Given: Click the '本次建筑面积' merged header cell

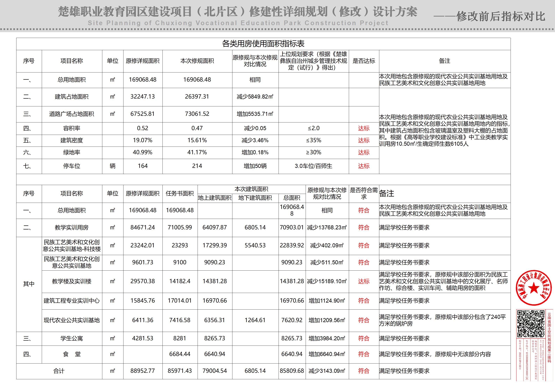Looking at the screenshot, I should (251, 189).
